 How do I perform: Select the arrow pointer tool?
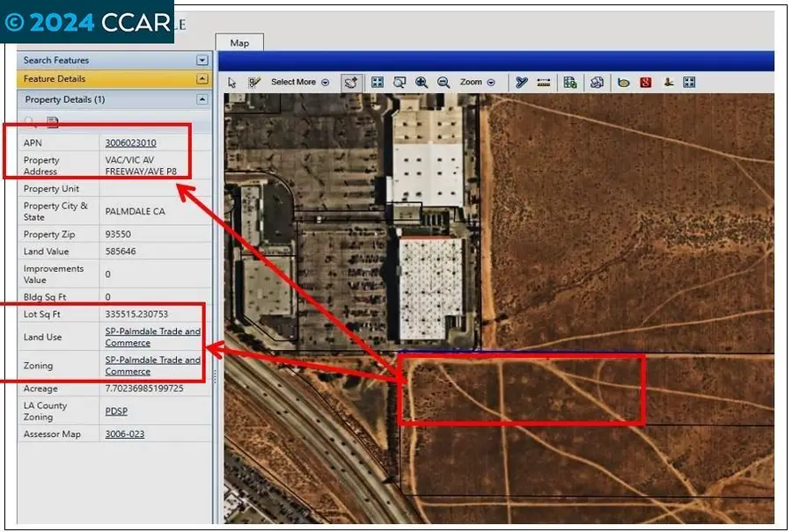(231, 82)
